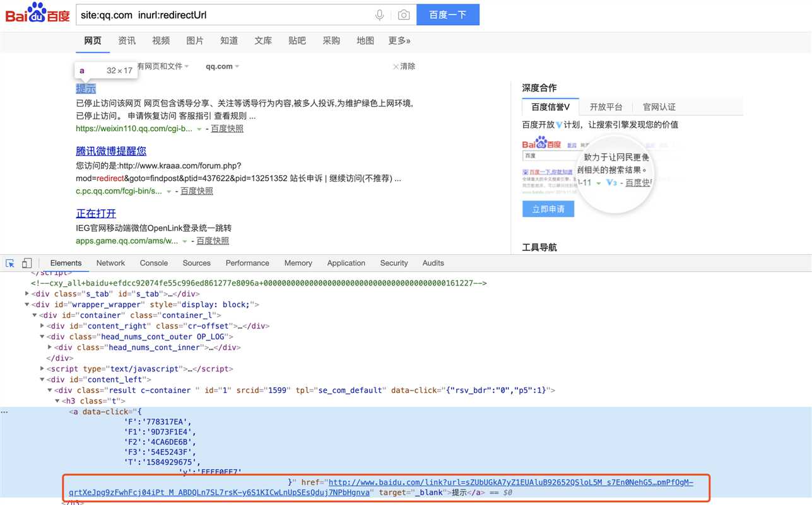Image resolution: width=812 pixels, height=505 pixels.
Task: Open the 地图 tab
Action: point(365,40)
